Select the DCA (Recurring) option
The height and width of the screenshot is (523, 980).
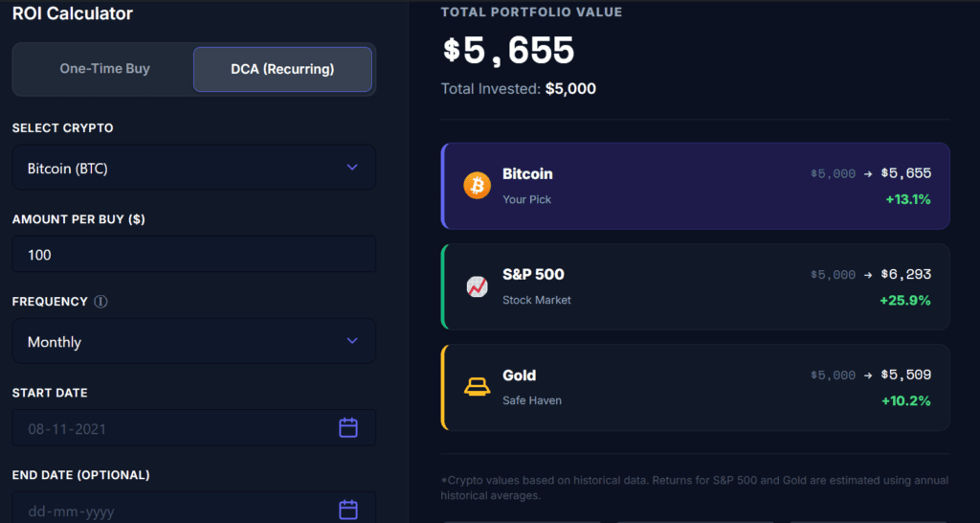282,69
